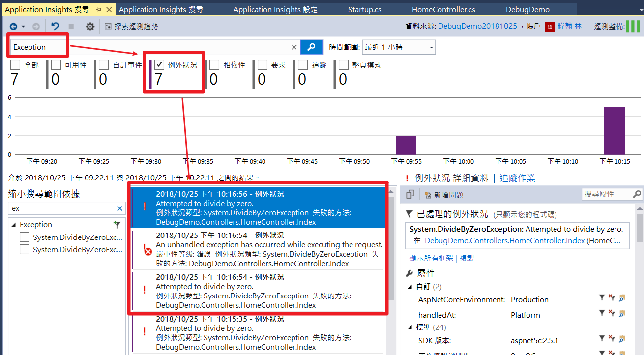Switch to Application Insights 設定 tab

pyautogui.click(x=275, y=10)
